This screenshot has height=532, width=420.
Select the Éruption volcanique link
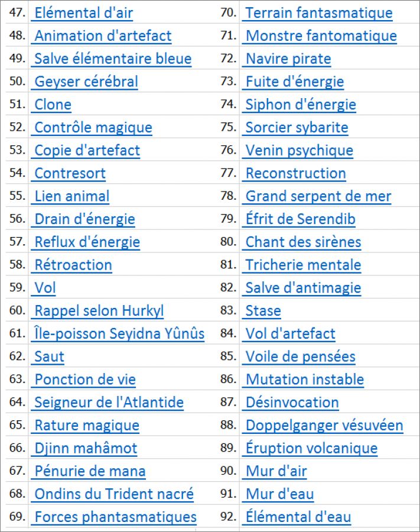tap(311, 449)
